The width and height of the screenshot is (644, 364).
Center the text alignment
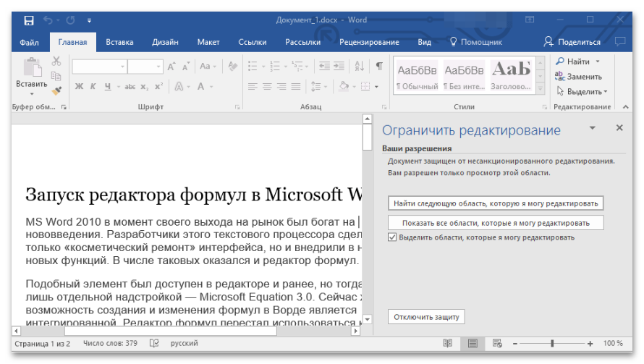(267, 86)
